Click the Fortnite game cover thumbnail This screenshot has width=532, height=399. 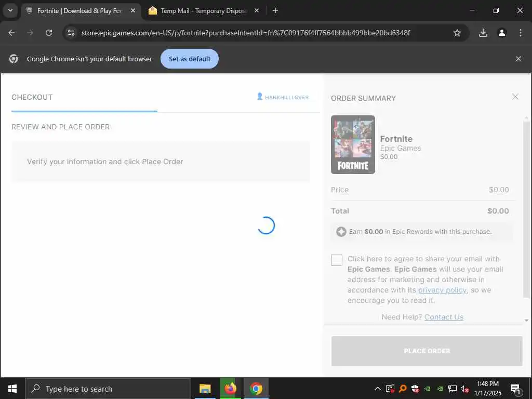point(353,144)
